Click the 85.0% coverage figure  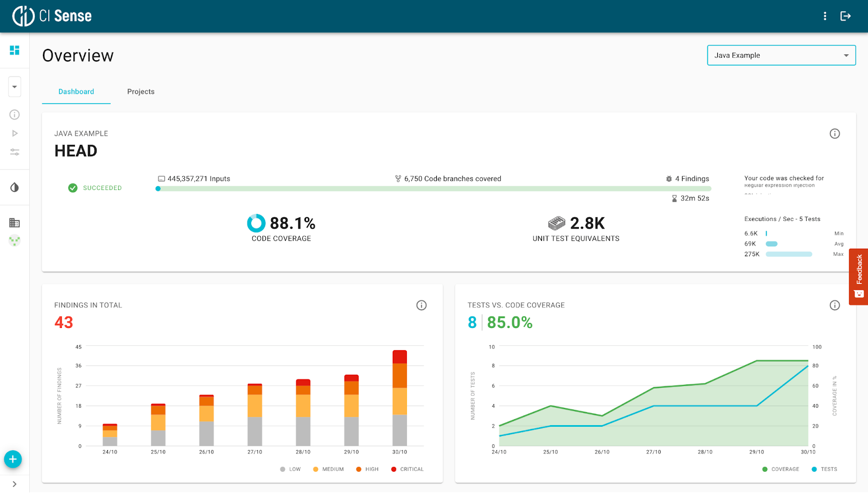coord(510,323)
